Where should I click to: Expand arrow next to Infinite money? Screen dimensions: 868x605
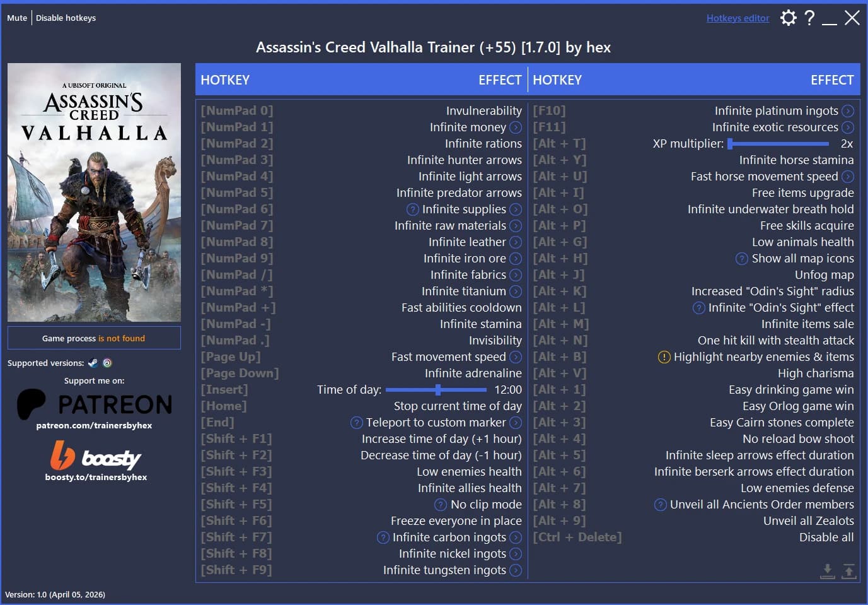tap(516, 127)
